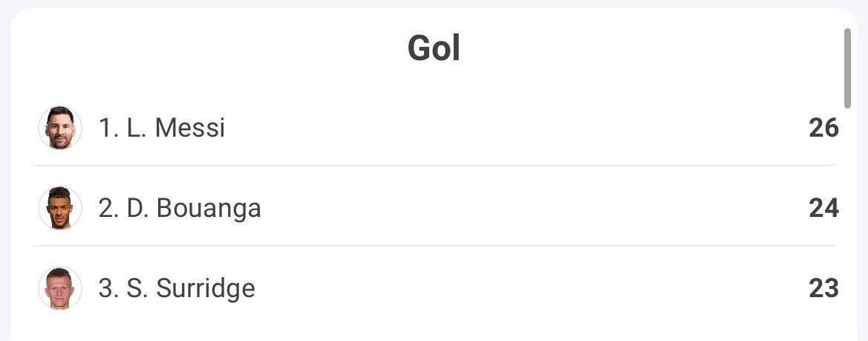868x341 pixels.
Task: Open D. Bouanga's player name link
Action: (x=194, y=208)
